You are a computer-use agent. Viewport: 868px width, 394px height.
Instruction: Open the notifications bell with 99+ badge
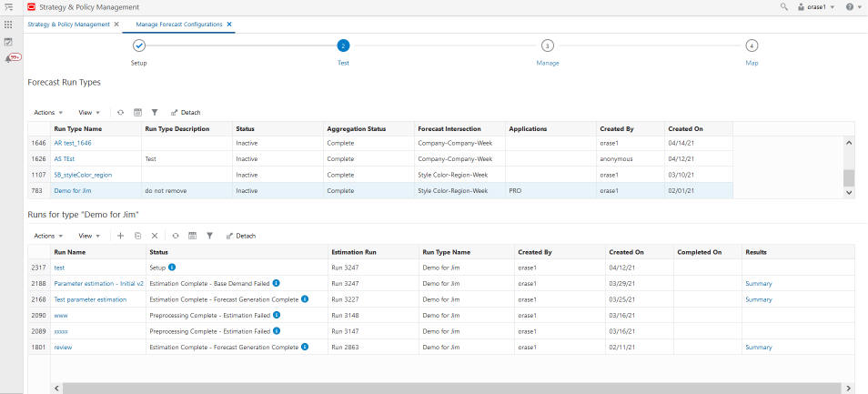click(9, 58)
